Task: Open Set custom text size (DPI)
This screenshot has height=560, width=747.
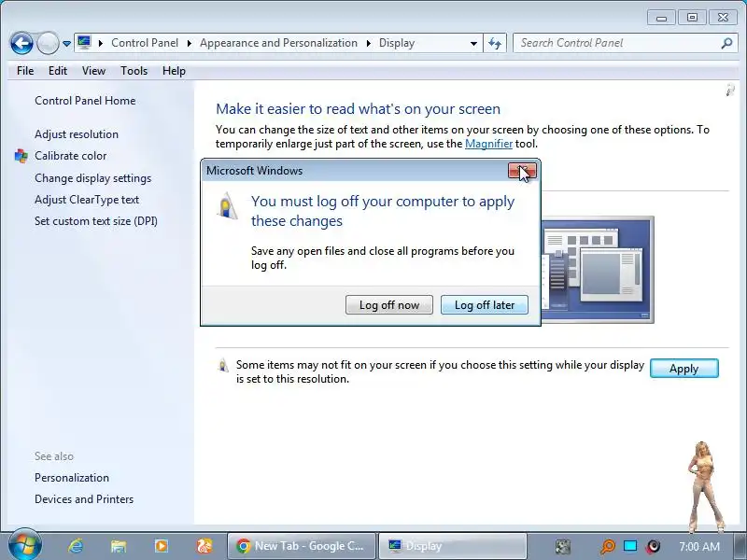Action: click(x=96, y=221)
